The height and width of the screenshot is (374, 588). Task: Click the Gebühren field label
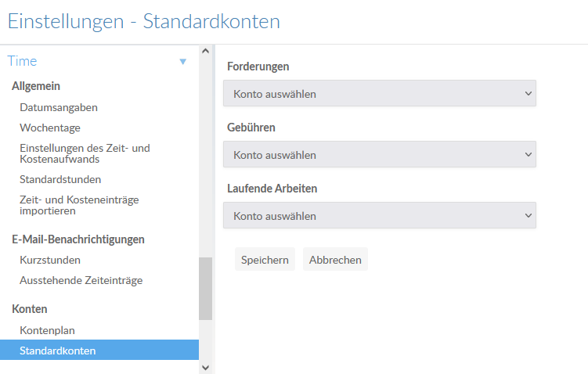[x=251, y=128]
